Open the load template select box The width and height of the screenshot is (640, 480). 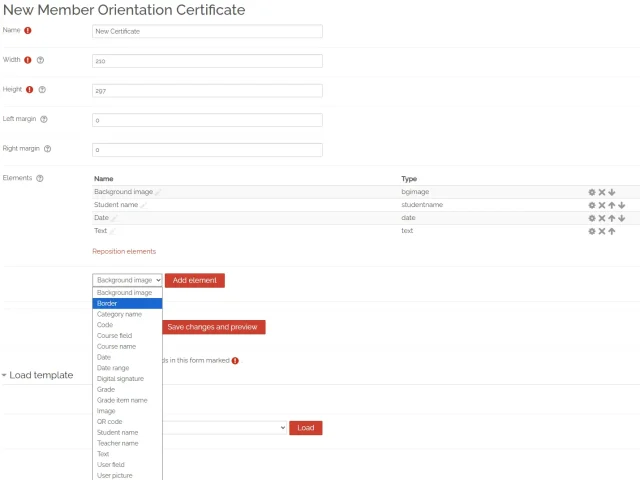(220, 428)
